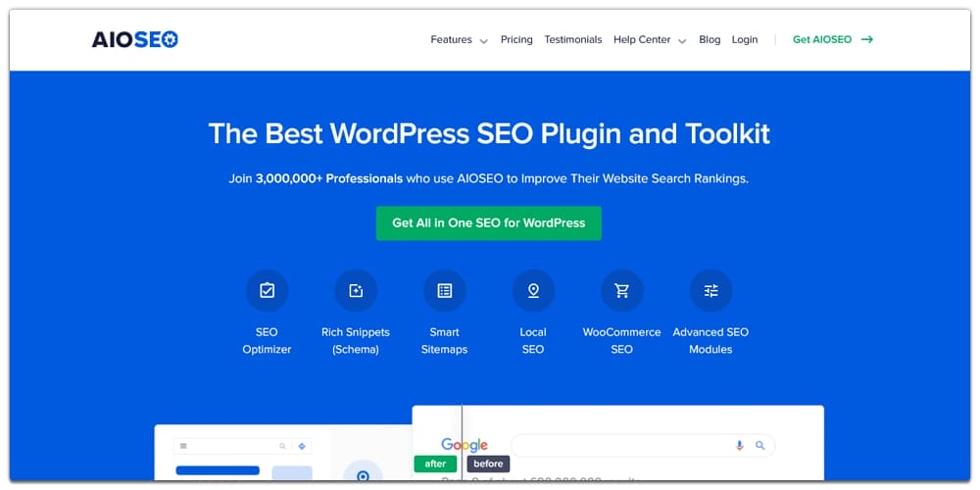Click the Google logo in preview
Screen dimensions: 980x490
point(465,445)
